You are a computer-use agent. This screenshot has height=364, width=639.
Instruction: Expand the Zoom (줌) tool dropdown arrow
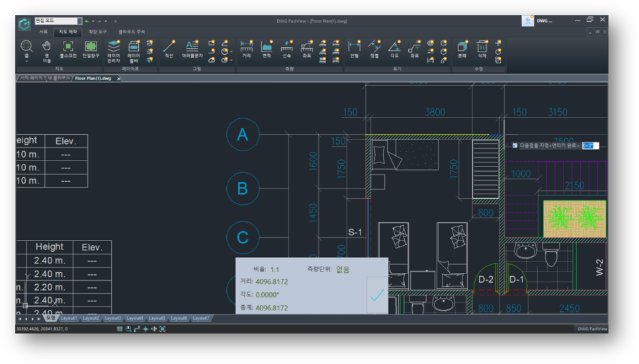(x=26, y=61)
